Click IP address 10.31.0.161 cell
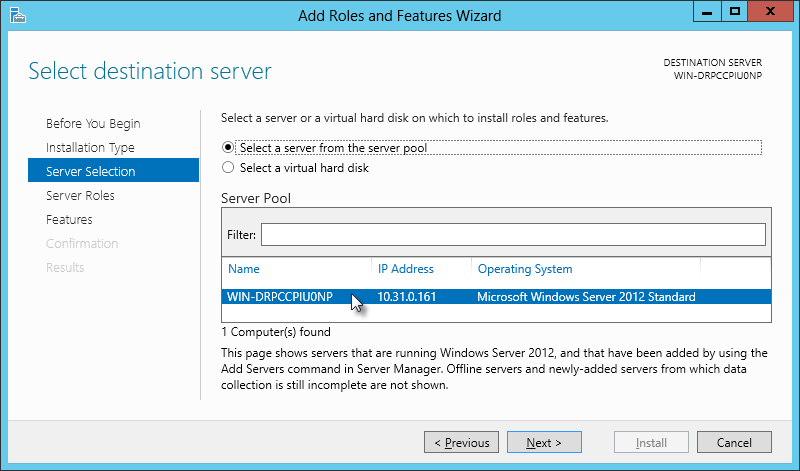 click(407, 296)
